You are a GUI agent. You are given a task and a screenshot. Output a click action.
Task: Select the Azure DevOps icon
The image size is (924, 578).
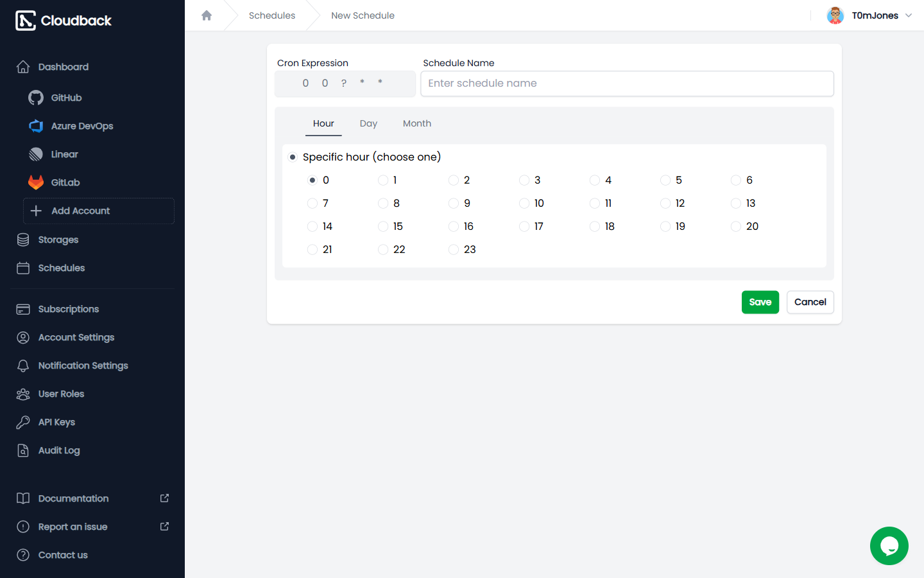tap(36, 126)
